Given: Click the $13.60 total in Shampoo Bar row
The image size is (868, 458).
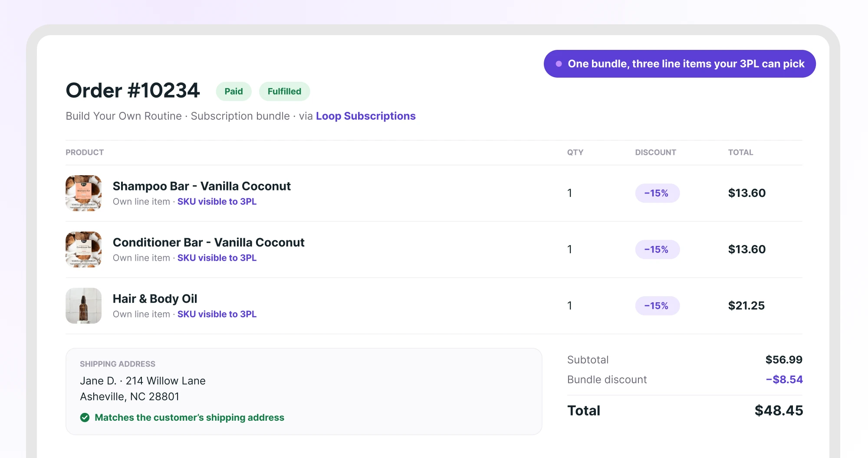Looking at the screenshot, I should coord(747,193).
